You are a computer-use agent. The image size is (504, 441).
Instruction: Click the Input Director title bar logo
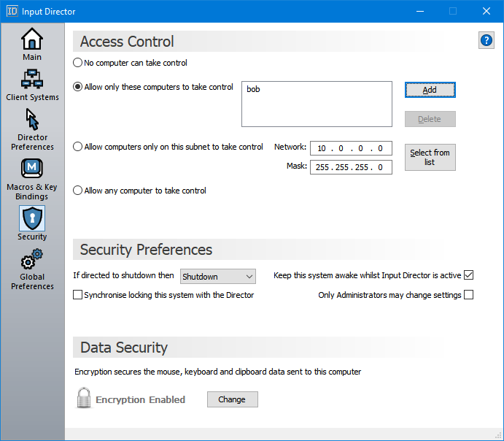(12, 11)
